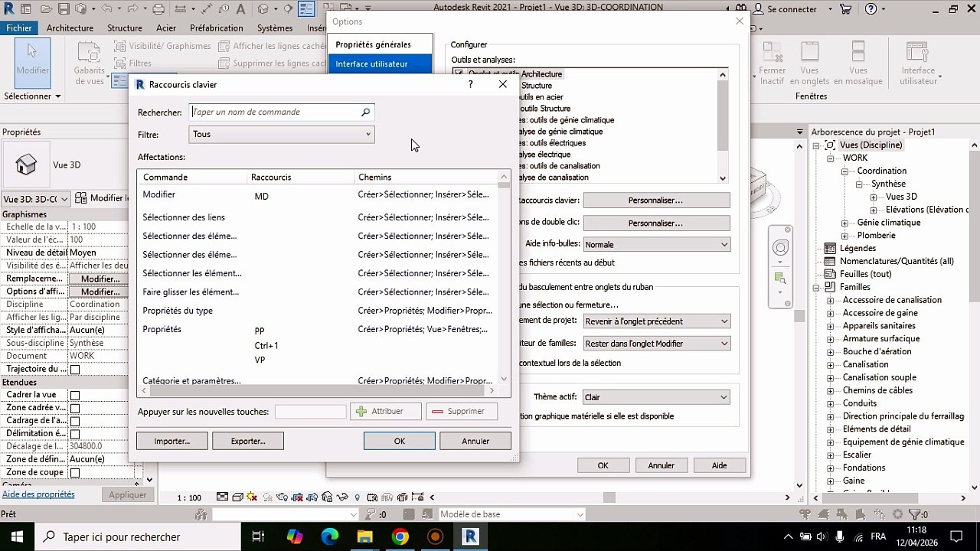980x551 pixels.
Task: Click the Revit taskbar icon
Action: pyautogui.click(x=471, y=536)
